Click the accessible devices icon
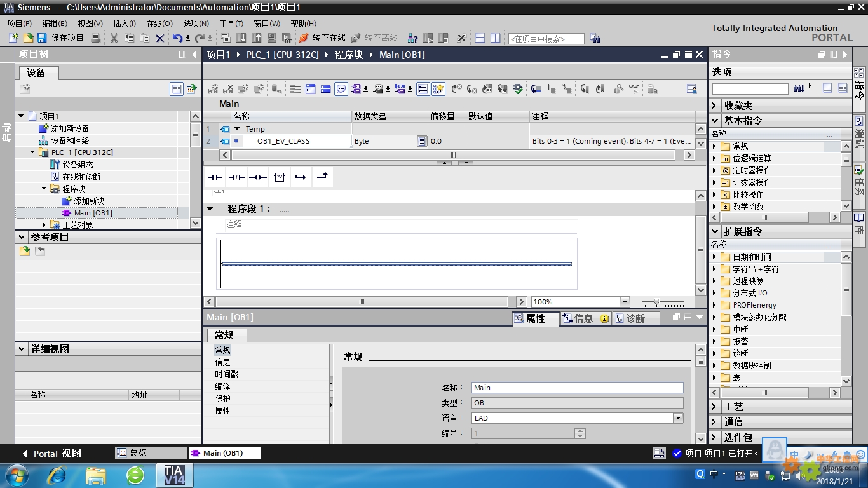The height and width of the screenshot is (488, 868). pos(412,38)
